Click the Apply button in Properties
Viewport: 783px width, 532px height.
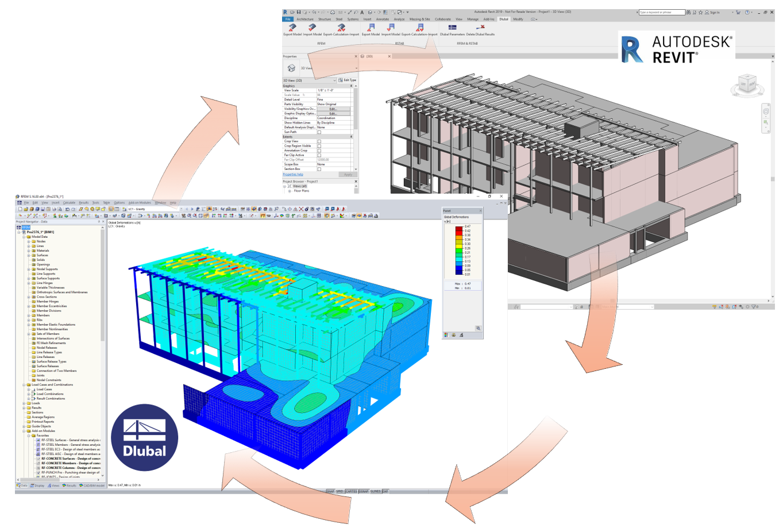348,175
